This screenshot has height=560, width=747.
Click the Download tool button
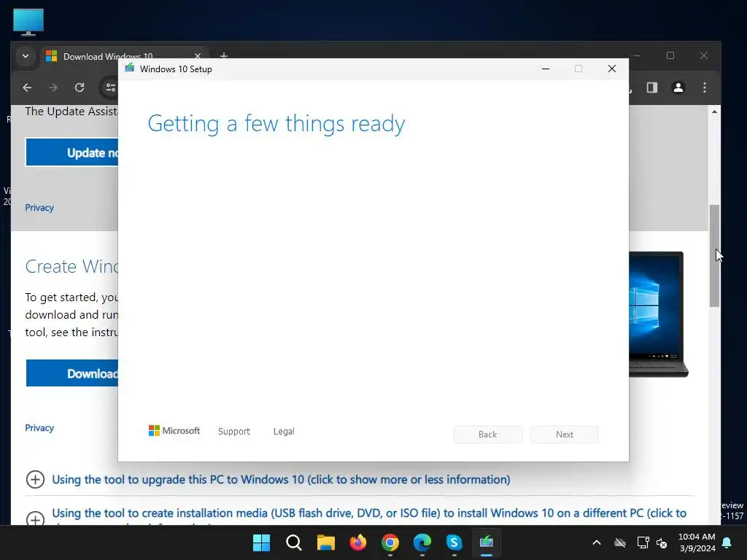72,373
